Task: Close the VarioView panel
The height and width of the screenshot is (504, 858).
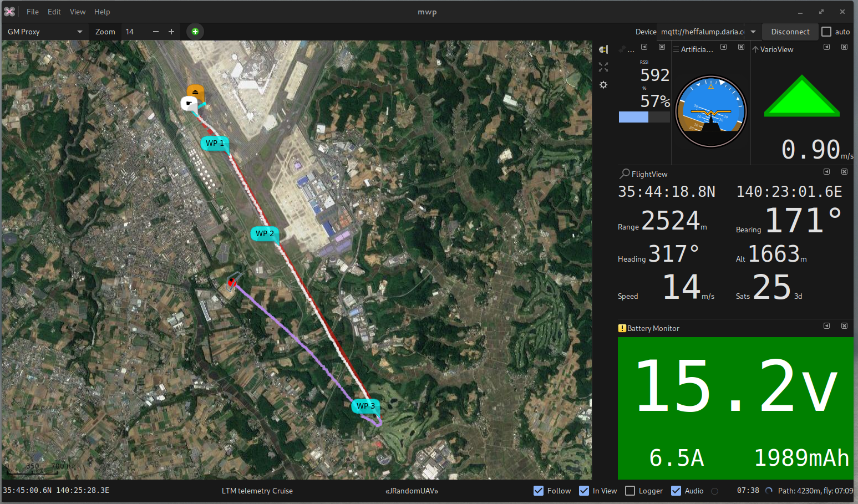Action: (844, 47)
